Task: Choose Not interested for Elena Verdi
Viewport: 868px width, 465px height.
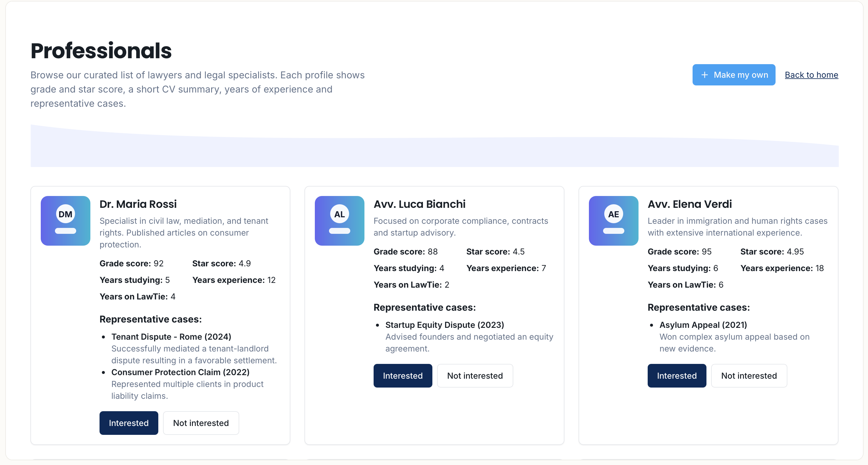Action: (x=749, y=376)
